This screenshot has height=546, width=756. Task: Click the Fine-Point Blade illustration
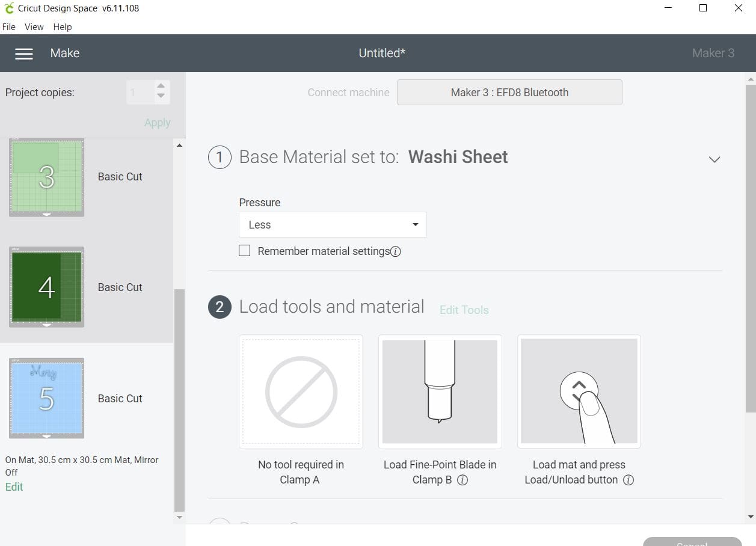click(440, 391)
